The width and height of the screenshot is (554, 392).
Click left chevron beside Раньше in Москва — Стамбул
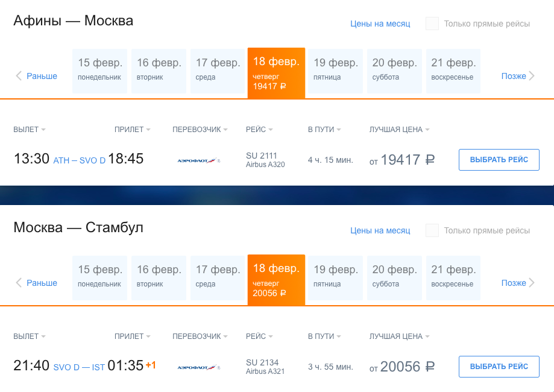[19, 282]
